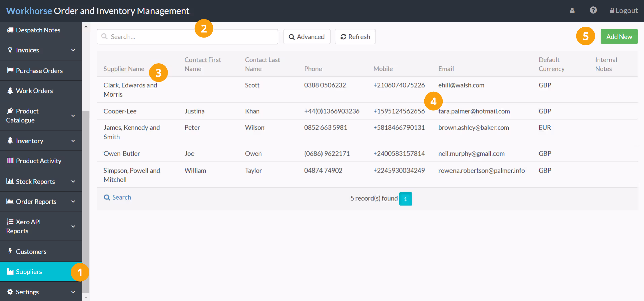The image size is (644, 301).
Task: Open the user profile icon
Action: click(572, 11)
